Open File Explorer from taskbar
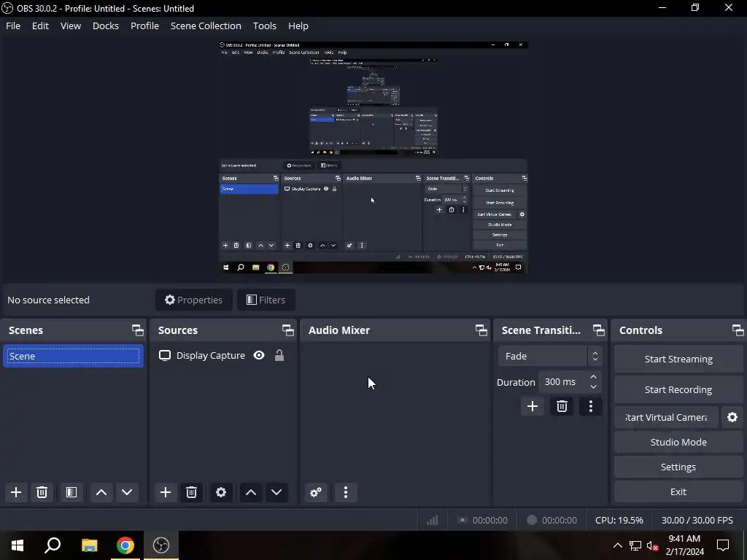Image resolution: width=747 pixels, height=560 pixels. tap(89, 545)
